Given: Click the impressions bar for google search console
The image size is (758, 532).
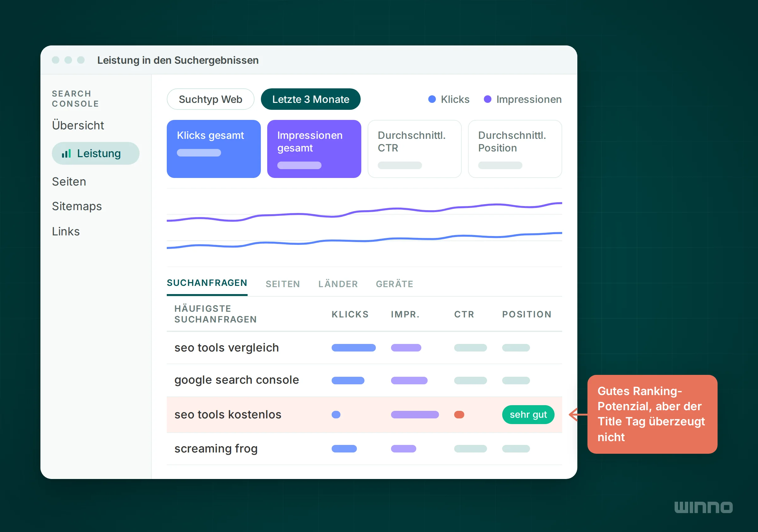Looking at the screenshot, I should tap(409, 381).
